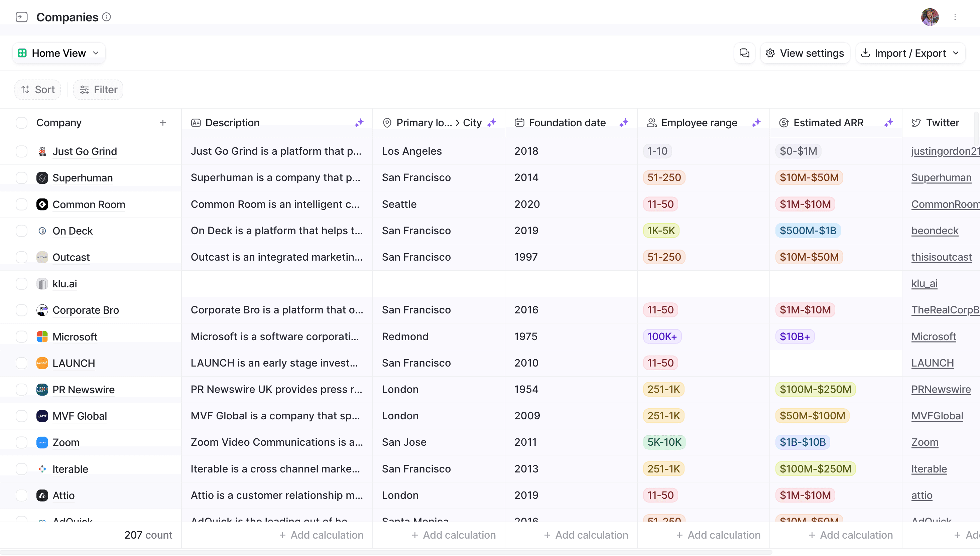Viewport: 980px width, 556px height.
Task: Open the Import / Export dropdown
Action: point(910,53)
